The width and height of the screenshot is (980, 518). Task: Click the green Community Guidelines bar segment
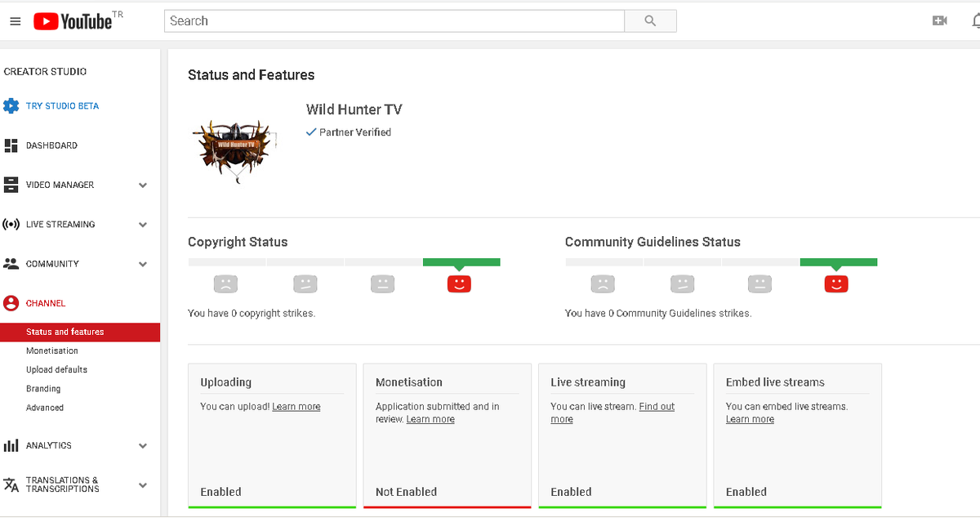click(x=839, y=262)
